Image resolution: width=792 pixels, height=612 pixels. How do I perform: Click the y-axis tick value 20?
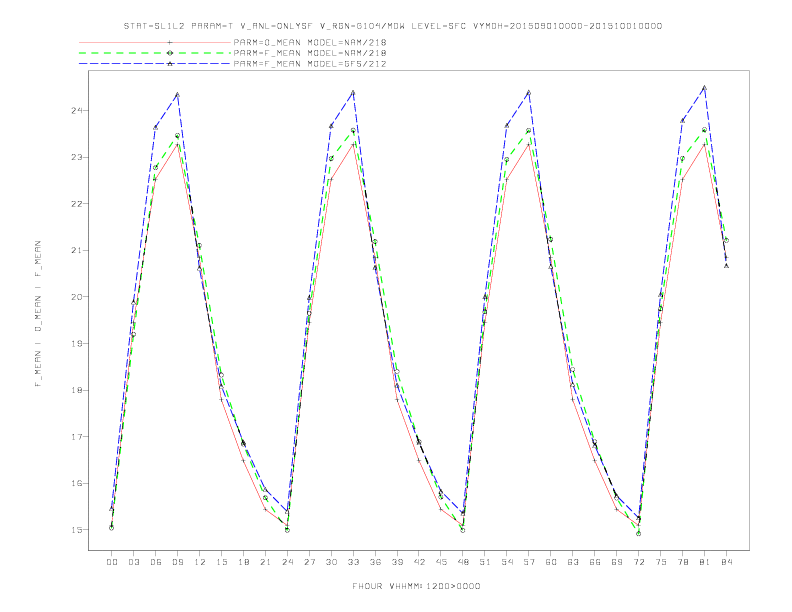pyautogui.click(x=77, y=297)
